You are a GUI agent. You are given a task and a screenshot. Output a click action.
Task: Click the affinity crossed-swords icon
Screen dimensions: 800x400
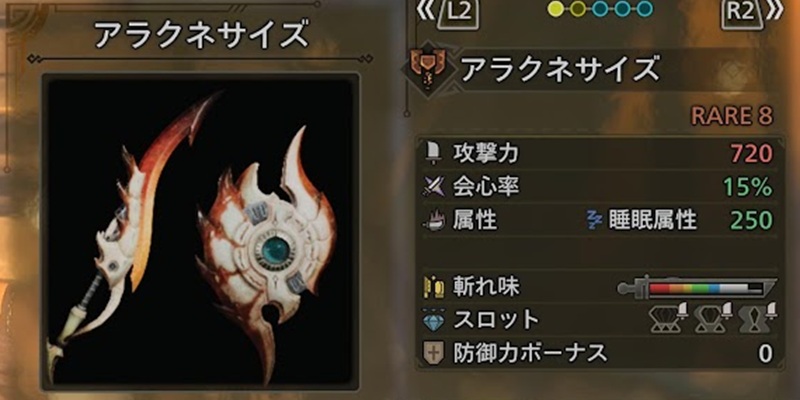[434, 187]
